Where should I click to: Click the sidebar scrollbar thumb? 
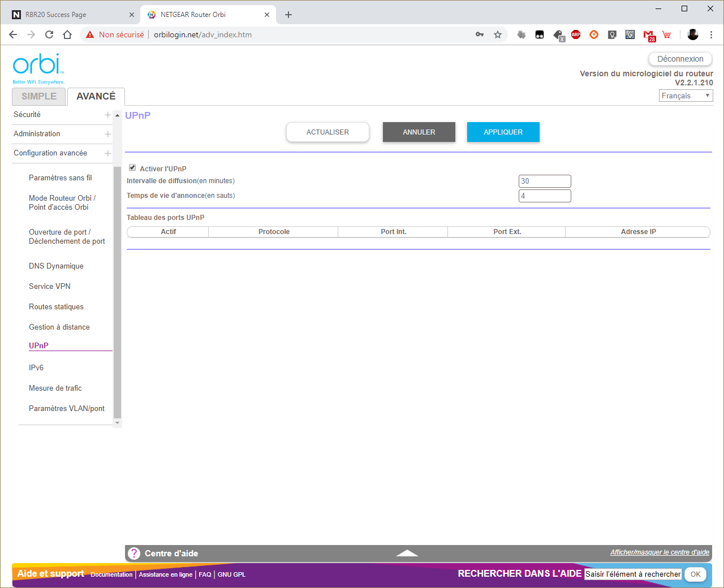click(118, 292)
